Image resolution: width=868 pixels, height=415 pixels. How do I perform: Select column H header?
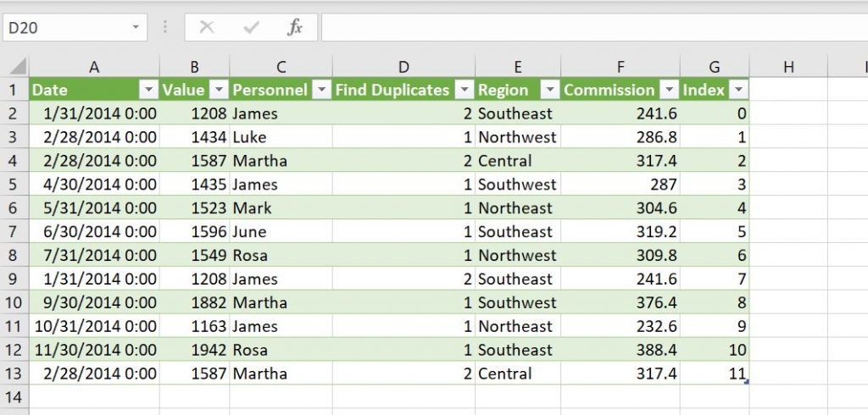click(788, 67)
